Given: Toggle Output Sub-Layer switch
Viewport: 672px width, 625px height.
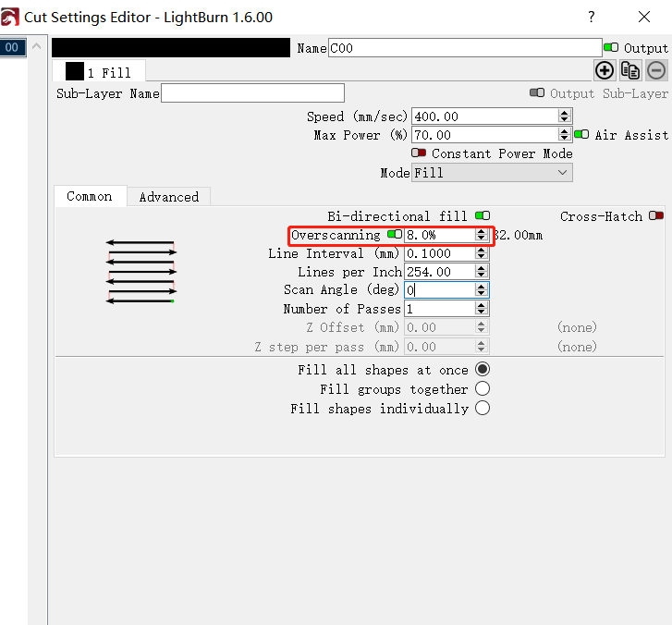Looking at the screenshot, I should point(536,92).
